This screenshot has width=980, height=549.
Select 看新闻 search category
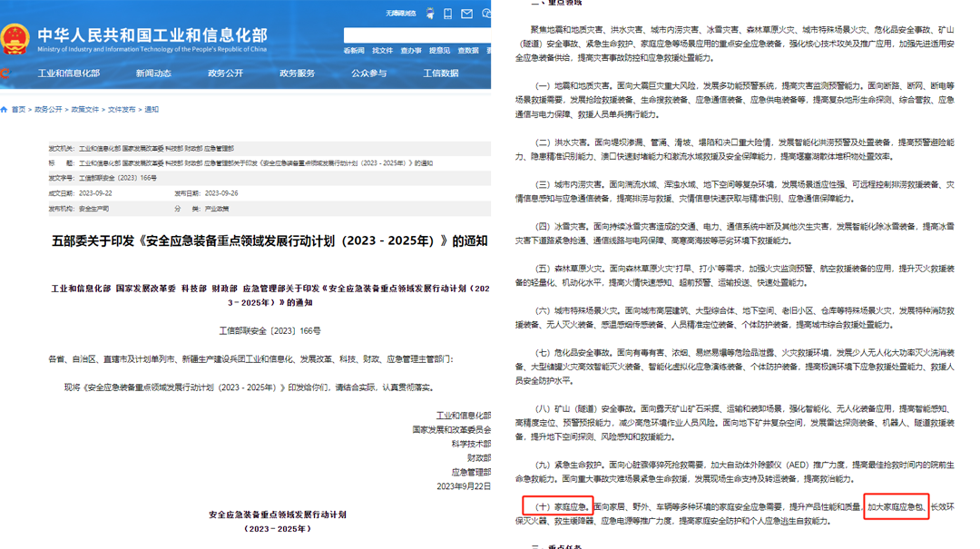click(354, 51)
